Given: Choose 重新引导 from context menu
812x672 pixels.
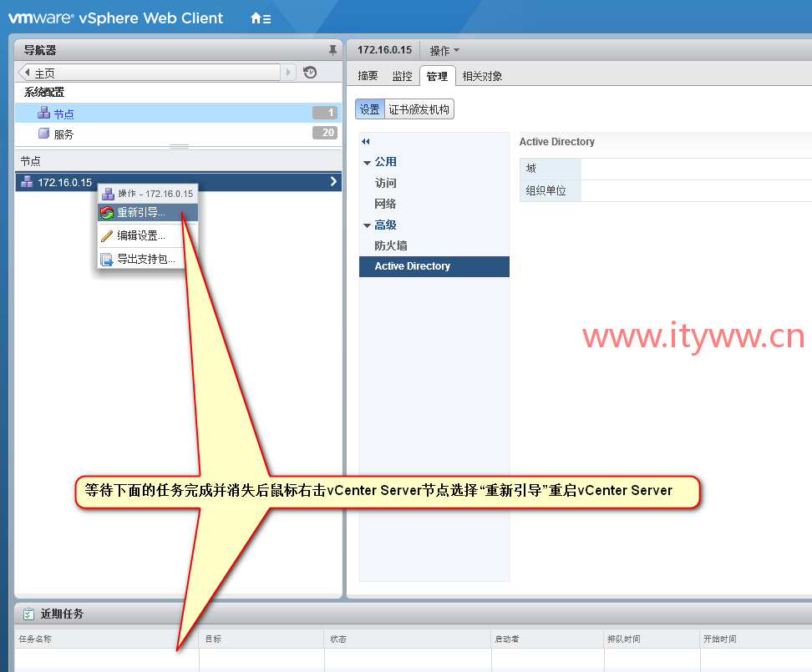Looking at the screenshot, I should point(148,213).
